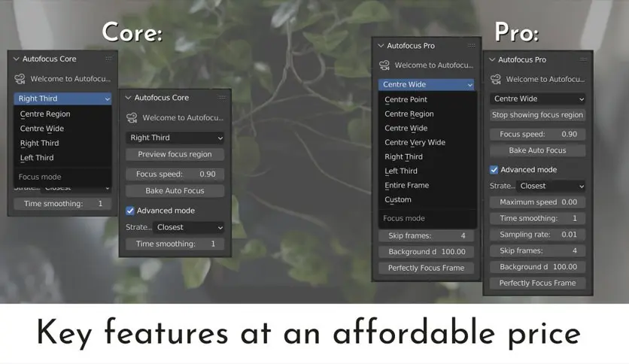Click Preview focus region button
Image resolution: width=629 pixels, height=364 pixels.
tap(175, 154)
